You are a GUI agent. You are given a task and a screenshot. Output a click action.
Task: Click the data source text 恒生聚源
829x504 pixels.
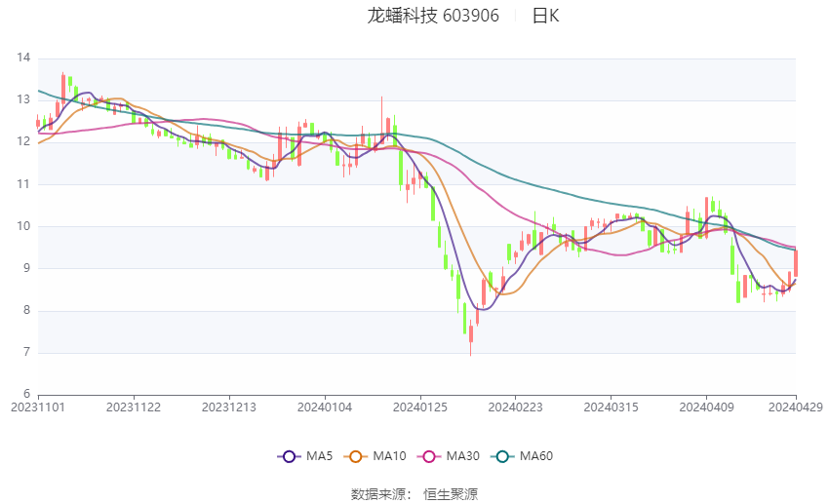(x=451, y=494)
